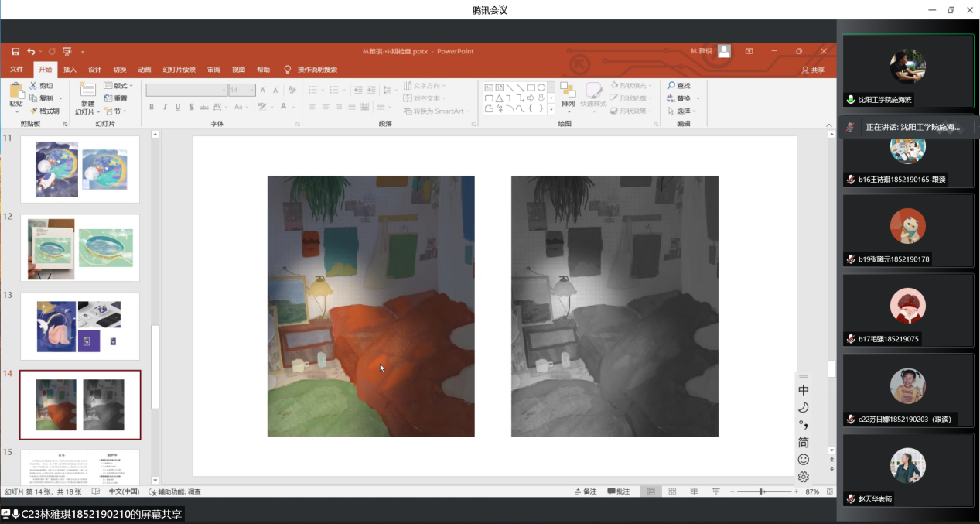Expand the shapes gallery more arrow
980x524 pixels.
coord(551,109)
